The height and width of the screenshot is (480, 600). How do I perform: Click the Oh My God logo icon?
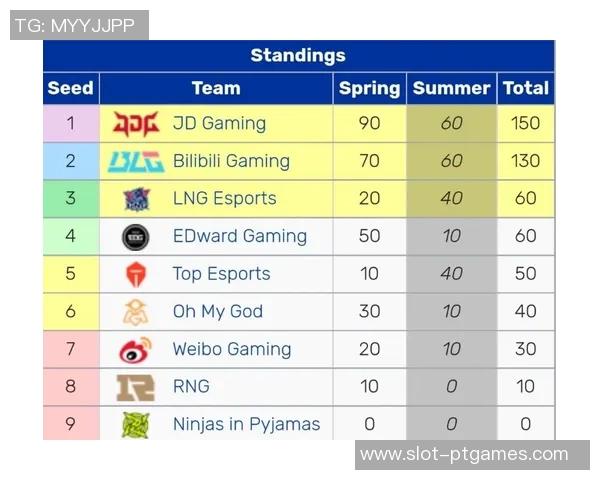(x=135, y=312)
